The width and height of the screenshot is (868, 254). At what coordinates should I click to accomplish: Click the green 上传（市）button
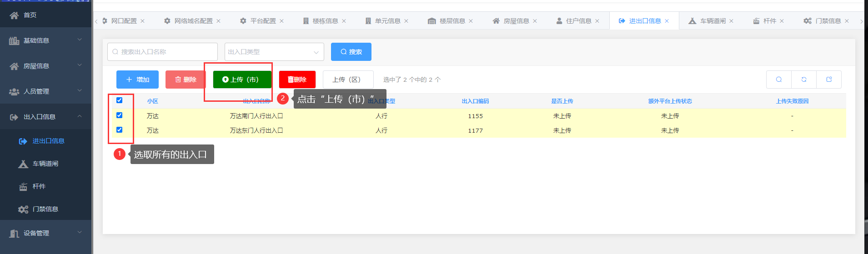[x=242, y=80]
